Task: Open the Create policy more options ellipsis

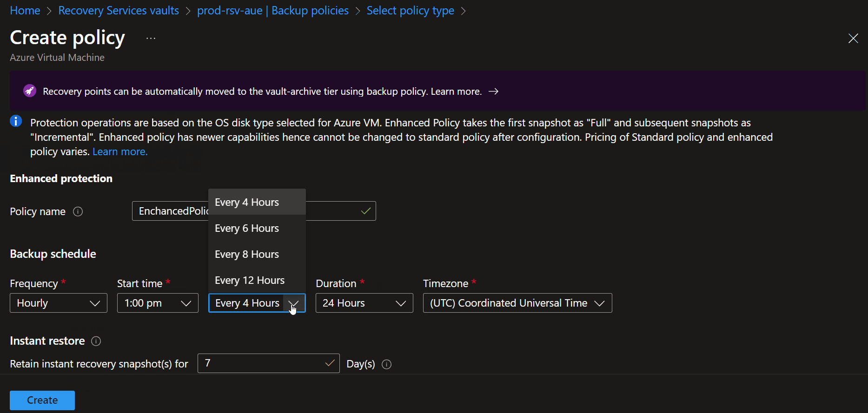Action: pos(151,38)
